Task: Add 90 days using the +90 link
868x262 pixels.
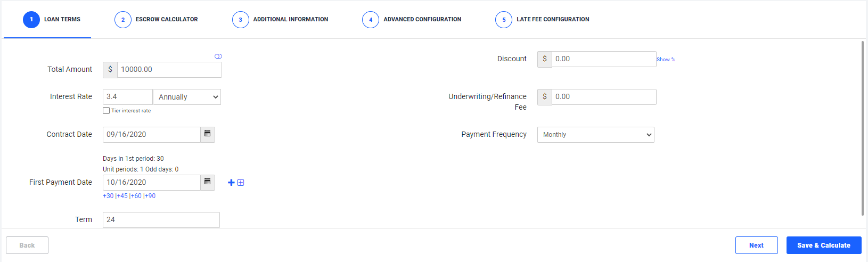Action: coord(150,196)
